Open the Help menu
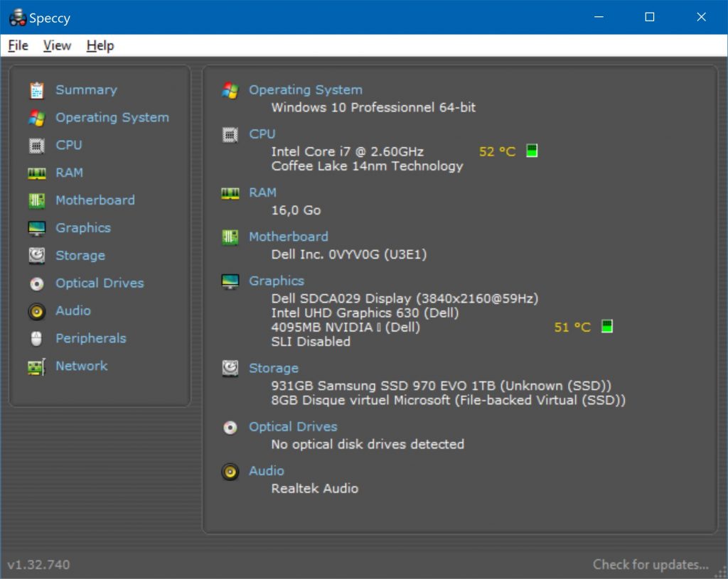728x579 pixels. [x=100, y=45]
